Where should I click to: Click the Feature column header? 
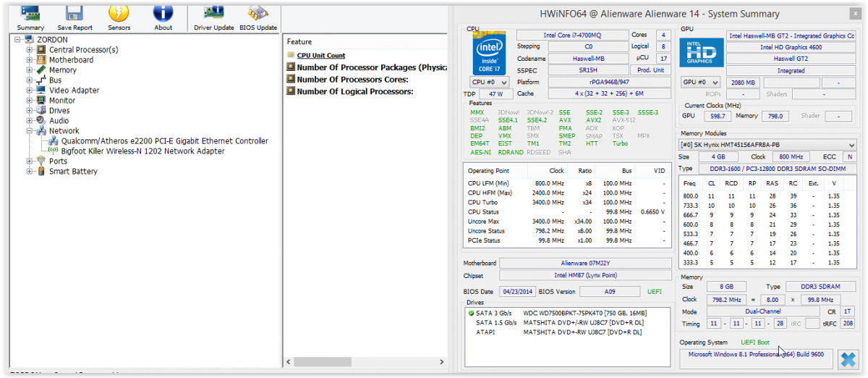365,42
